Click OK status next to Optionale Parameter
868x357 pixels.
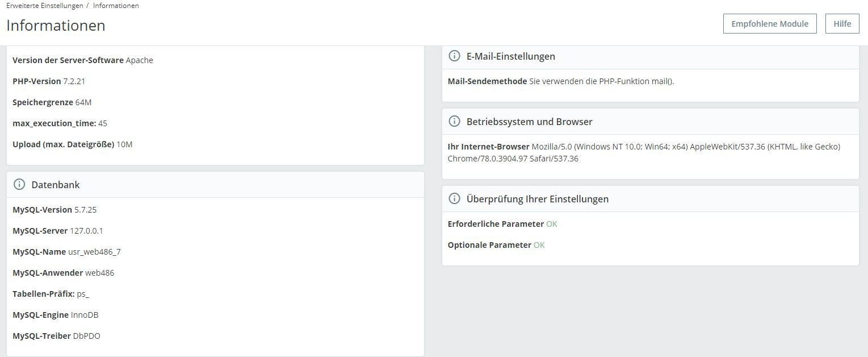pyautogui.click(x=539, y=245)
